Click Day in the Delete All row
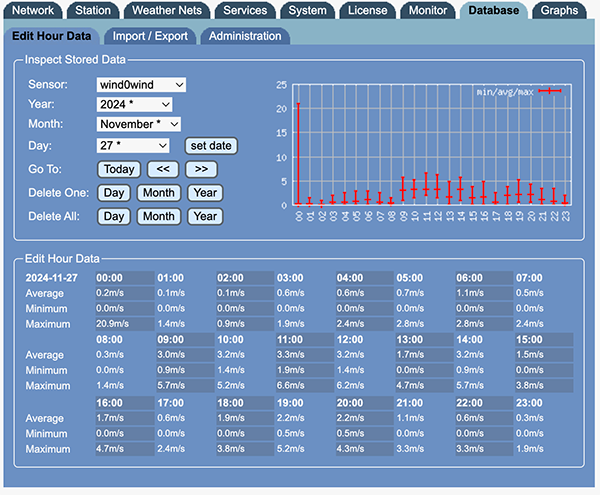Screen dimensions: 600x495 pyautogui.click(x=114, y=217)
